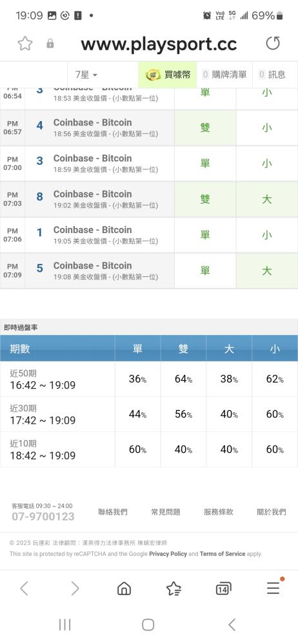
Task: Tap the browser forward arrow
Action: click(x=75, y=589)
